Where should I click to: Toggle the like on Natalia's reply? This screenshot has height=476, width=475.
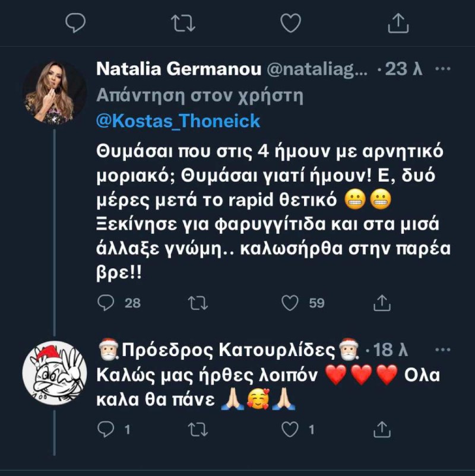click(x=290, y=303)
